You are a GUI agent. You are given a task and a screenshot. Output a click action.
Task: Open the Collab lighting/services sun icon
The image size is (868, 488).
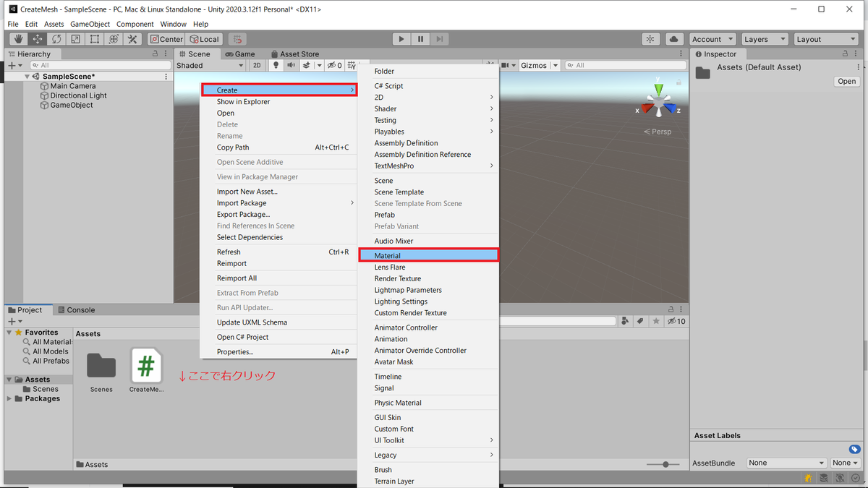pyautogui.click(x=650, y=39)
